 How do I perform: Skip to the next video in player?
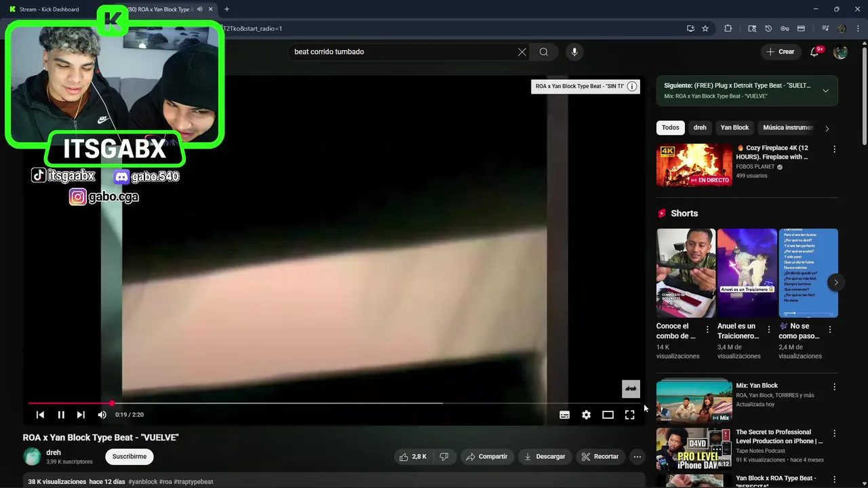tap(81, 415)
